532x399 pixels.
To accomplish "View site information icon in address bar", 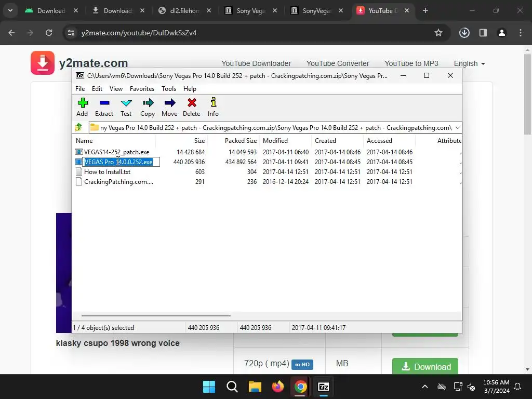I will (71, 33).
